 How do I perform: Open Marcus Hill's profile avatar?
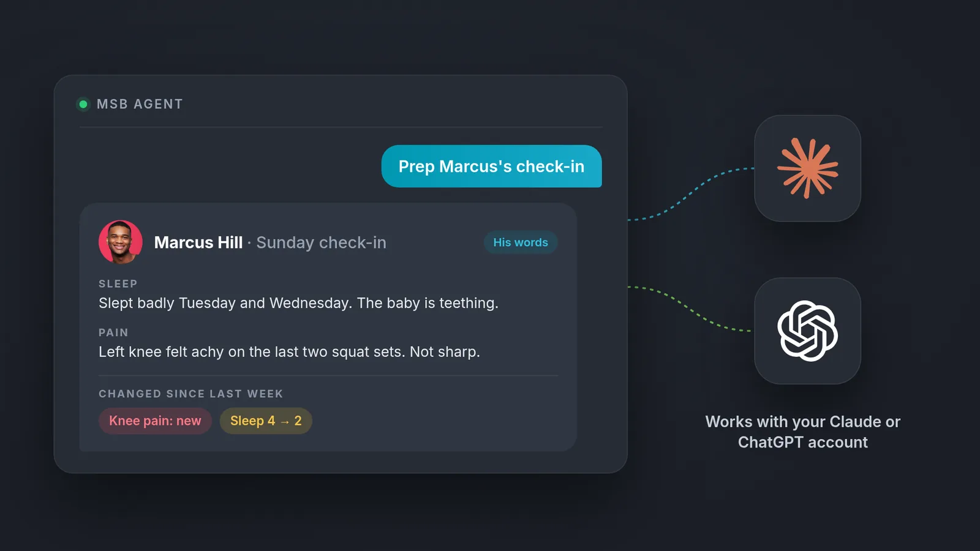pos(121,242)
